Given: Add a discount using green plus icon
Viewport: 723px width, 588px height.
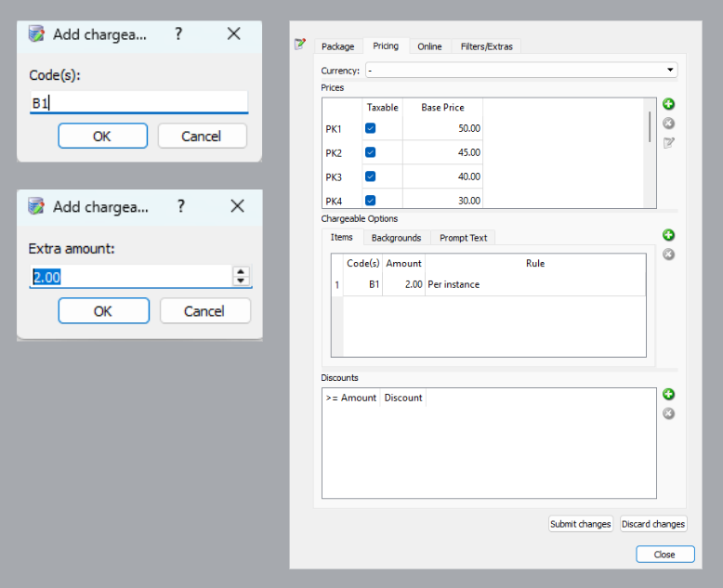Looking at the screenshot, I should click(668, 394).
